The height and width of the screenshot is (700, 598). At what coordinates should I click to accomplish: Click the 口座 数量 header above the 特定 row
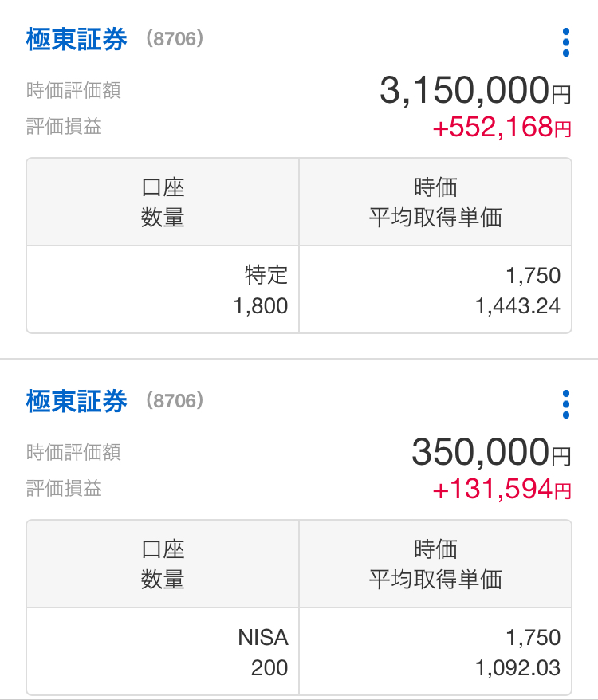[x=163, y=203]
